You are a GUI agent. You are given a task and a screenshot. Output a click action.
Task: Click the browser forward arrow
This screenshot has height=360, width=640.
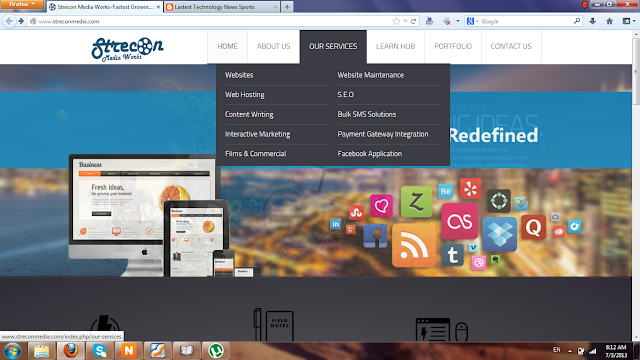tap(21, 21)
